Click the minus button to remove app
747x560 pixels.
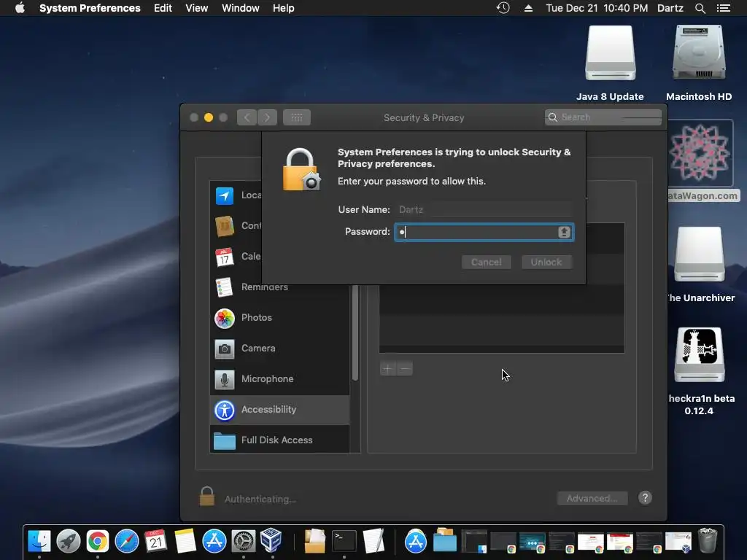point(404,368)
